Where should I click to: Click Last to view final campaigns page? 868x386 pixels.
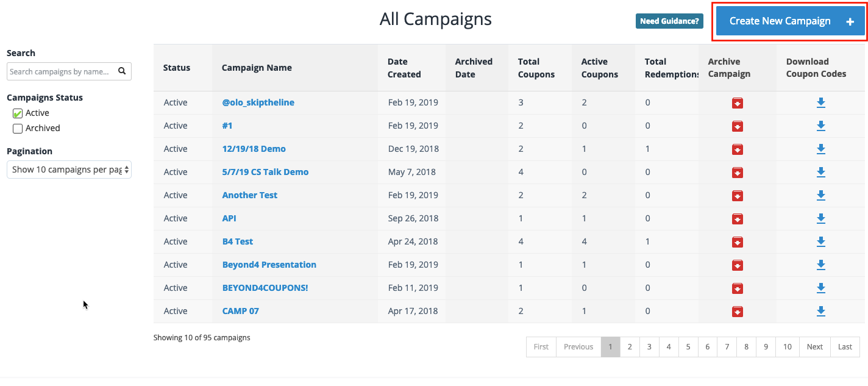click(845, 346)
